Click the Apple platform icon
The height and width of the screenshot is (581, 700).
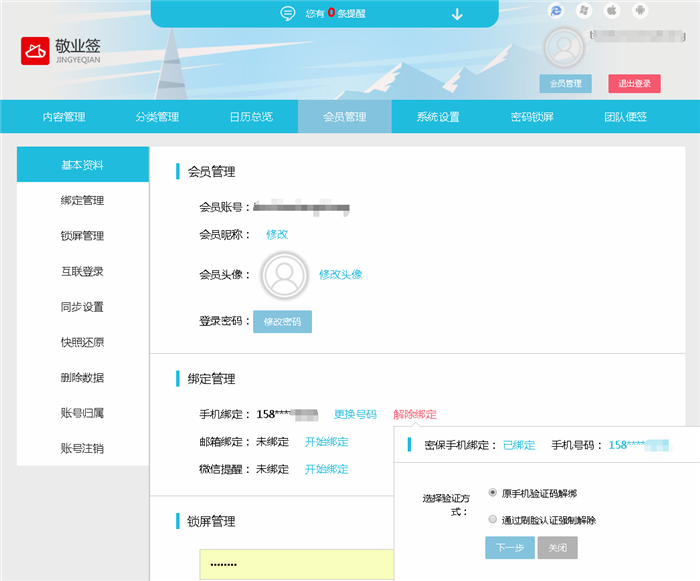pos(612,10)
